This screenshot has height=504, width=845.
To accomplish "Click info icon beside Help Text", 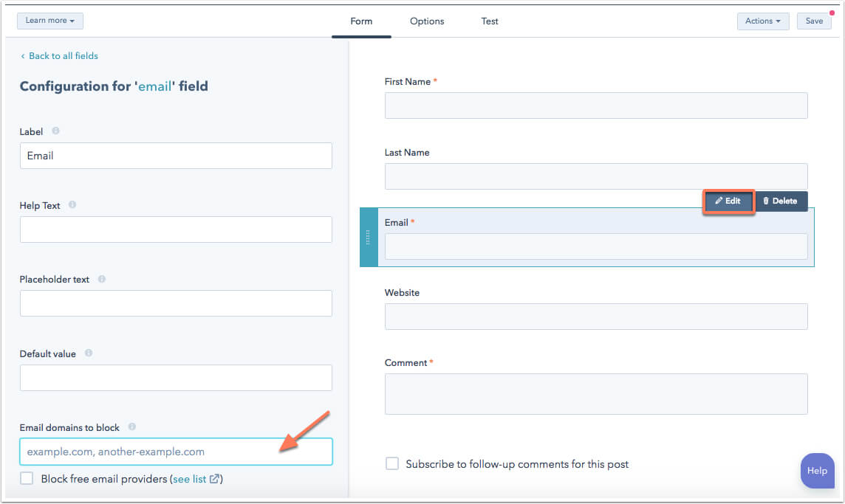I will (72, 205).
